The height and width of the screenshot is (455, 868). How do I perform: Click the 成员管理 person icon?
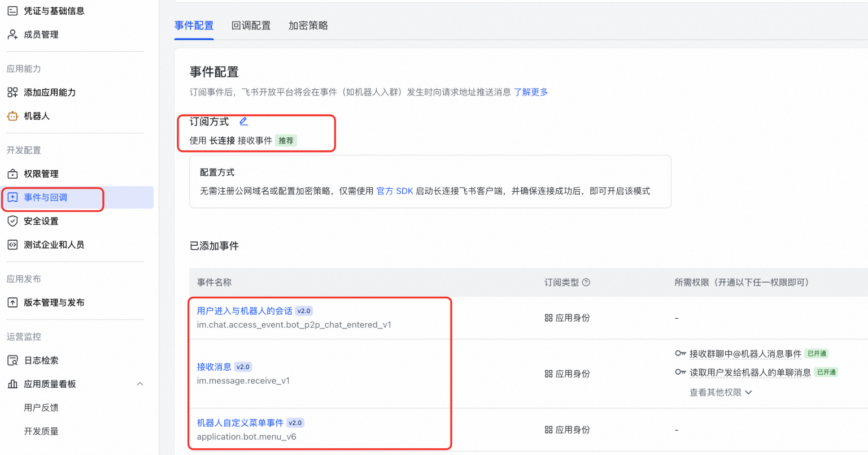click(12, 34)
